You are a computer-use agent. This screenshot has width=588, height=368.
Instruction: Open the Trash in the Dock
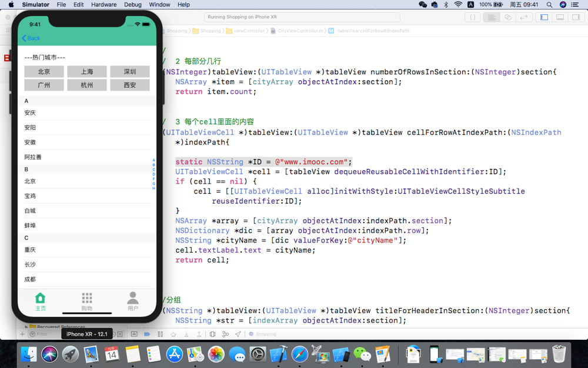[x=559, y=354]
